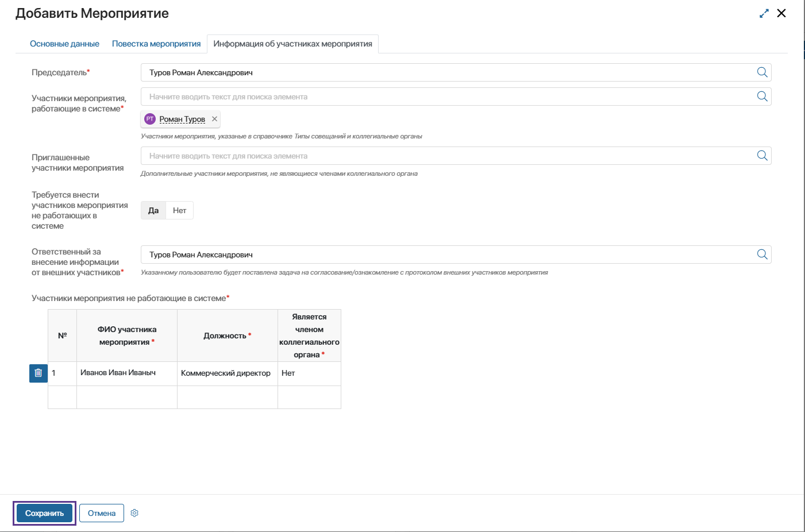805x532 pixels.
Task: Open form settings gear icon
Action: click(134, 513)
